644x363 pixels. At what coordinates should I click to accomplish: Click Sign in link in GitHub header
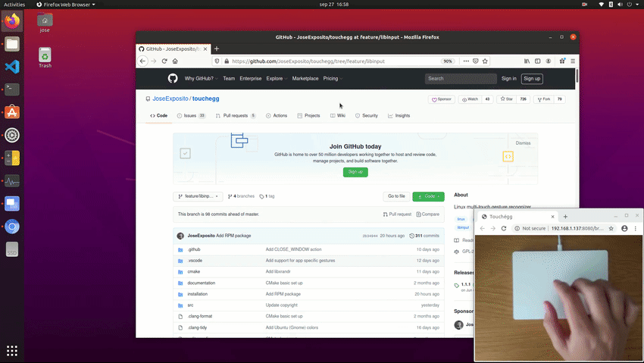click(509, 78)
